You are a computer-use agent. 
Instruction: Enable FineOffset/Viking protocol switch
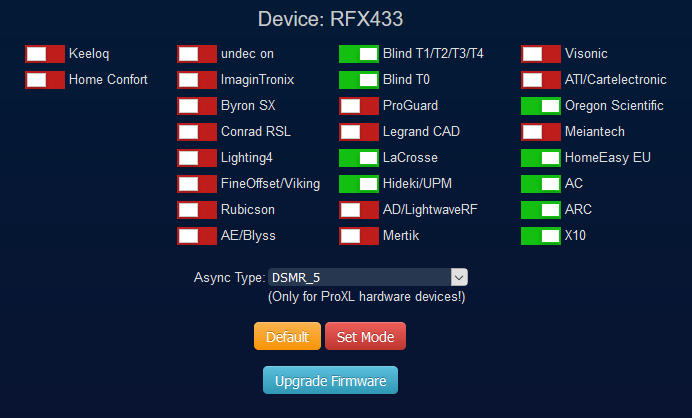(x=197, y=184)
